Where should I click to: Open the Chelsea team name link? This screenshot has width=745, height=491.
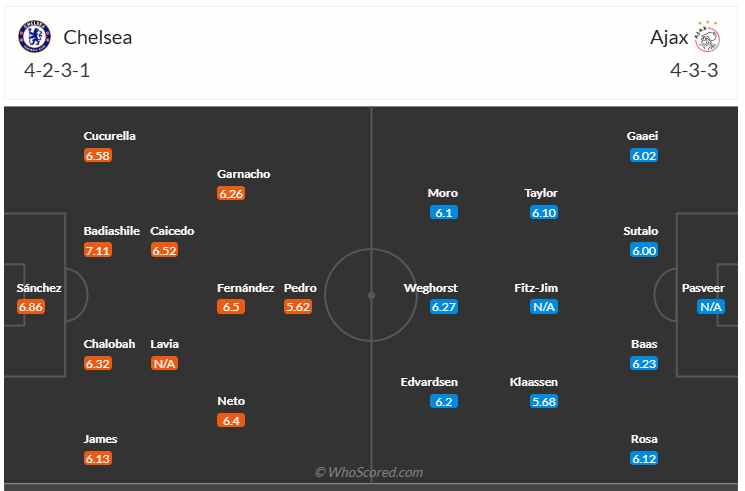pyautogui.click(x=98, y=38)
